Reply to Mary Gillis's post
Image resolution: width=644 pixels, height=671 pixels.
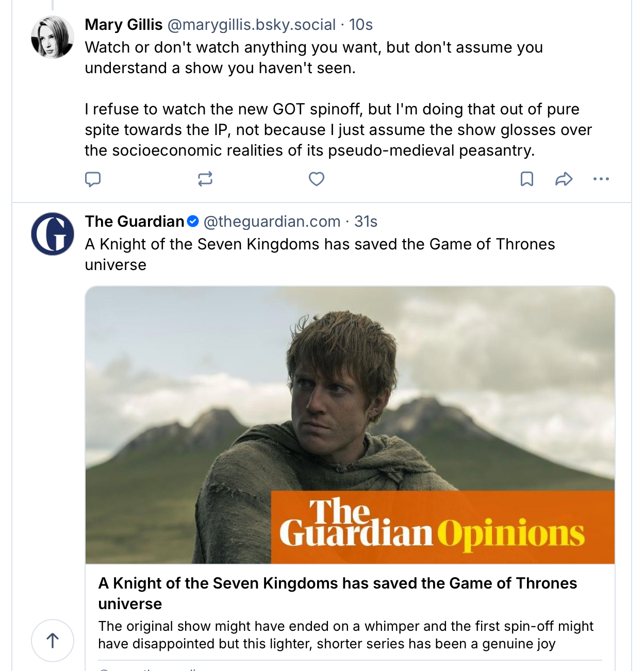tap(93, 179)
